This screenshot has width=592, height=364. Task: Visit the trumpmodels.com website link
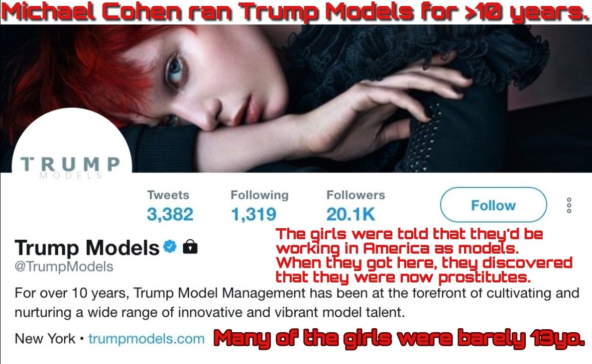pyautogui.click(x=146, y=339)
